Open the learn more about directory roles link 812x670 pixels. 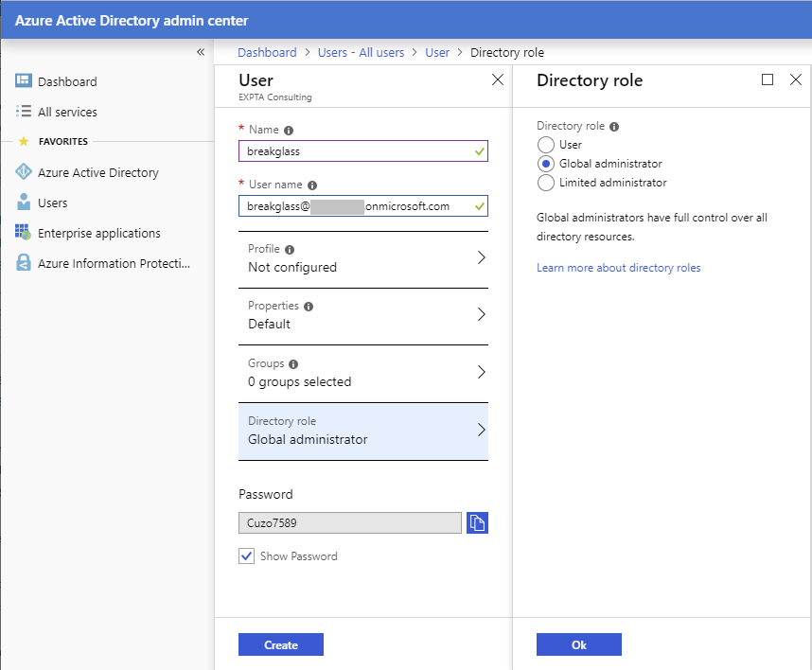tap(618, 268)
